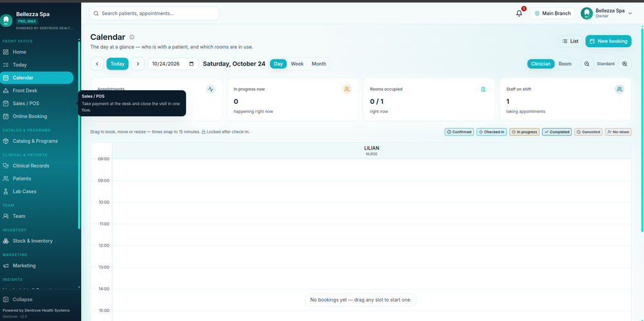This screenshot has width=644, height=321.
Task: Click the date picker calendar icon
Action: [x=191, y=64]
